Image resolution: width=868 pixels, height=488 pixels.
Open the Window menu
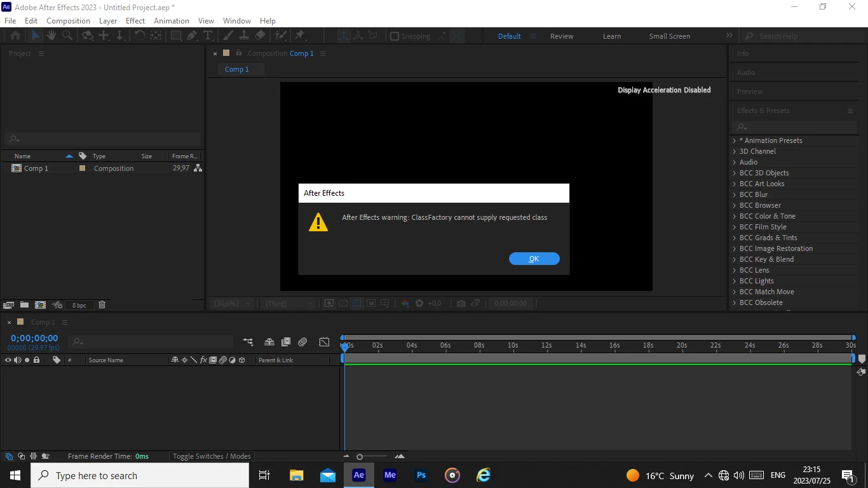237,21
